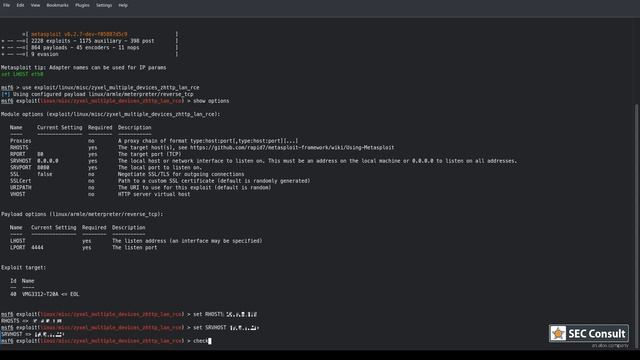Open the File menu
Image resolution: width=640 pixels, height=360 pixels.
click(x=7, y=5)
